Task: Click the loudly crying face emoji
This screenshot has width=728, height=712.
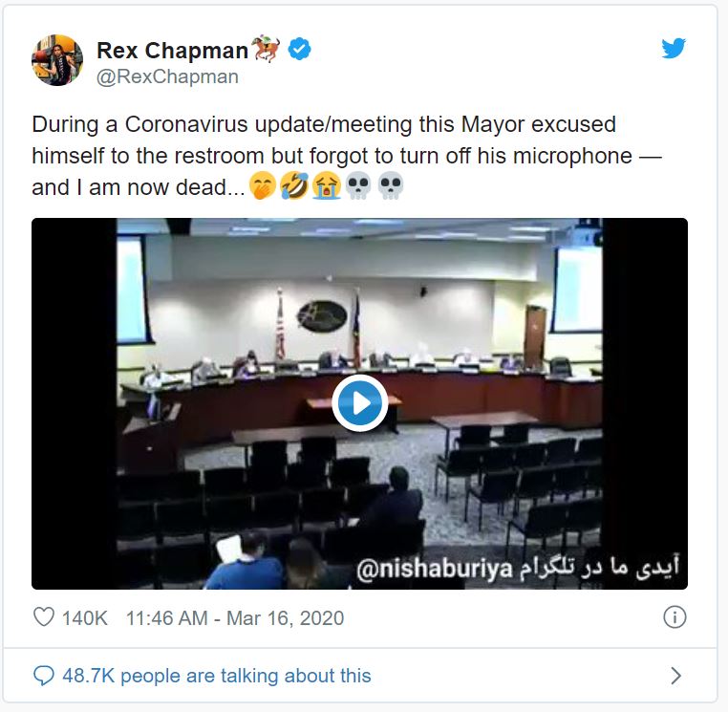Action: (327, 186)
